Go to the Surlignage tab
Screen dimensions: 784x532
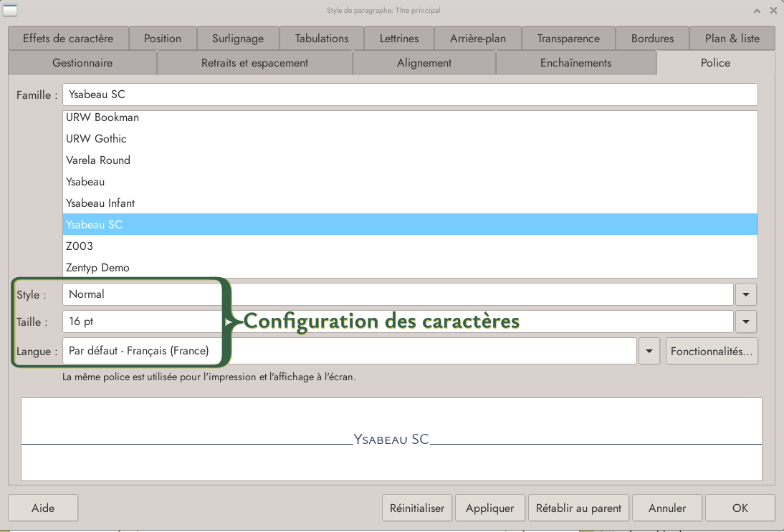pyautogui.click(x=238, y=39)
